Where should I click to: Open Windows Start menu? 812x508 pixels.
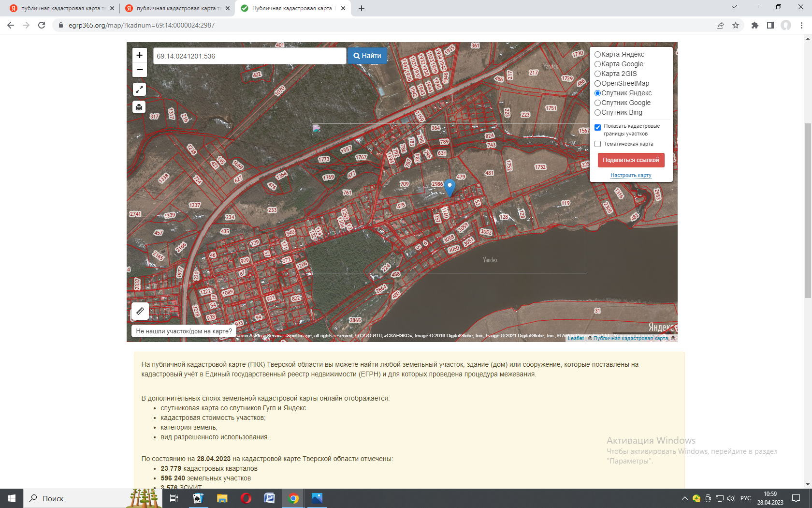(x=12, y=498)
